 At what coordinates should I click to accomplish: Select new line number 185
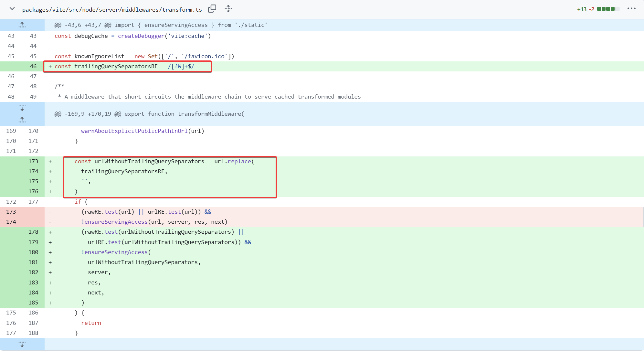pos(33,303)
